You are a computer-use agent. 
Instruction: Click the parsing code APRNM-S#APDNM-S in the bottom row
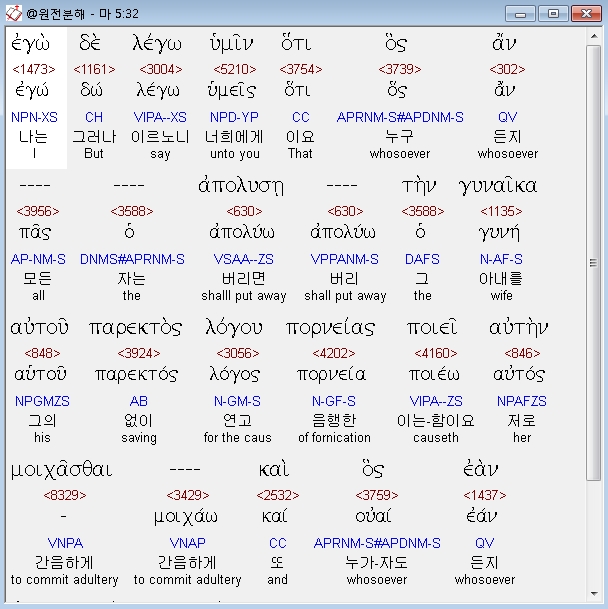377,543
